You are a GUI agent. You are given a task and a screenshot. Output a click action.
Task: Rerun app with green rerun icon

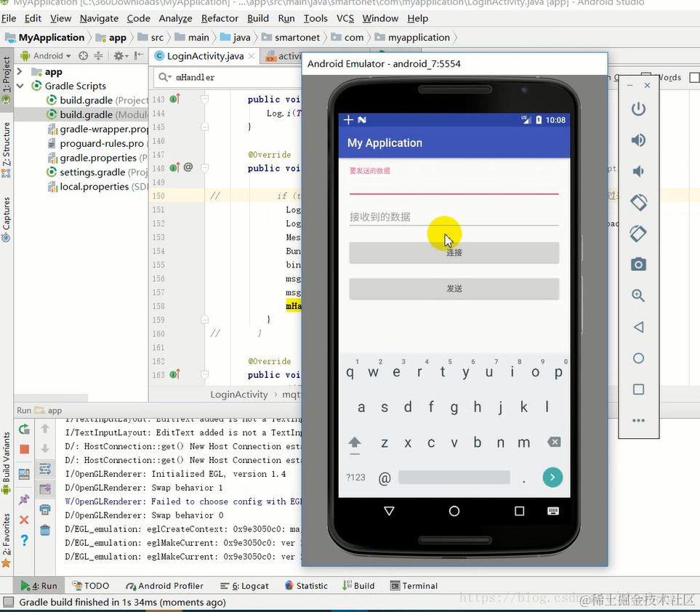[x=24, y=430]
